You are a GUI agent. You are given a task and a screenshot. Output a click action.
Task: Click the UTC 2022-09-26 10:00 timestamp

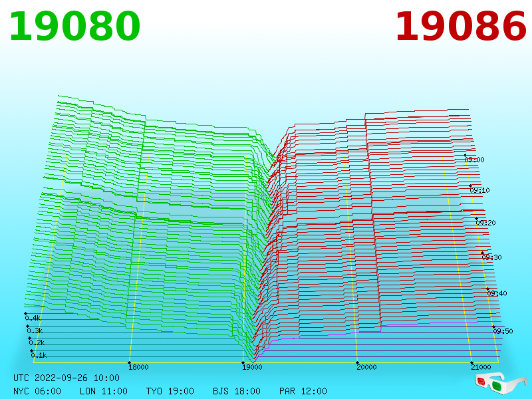click(66, 378)
